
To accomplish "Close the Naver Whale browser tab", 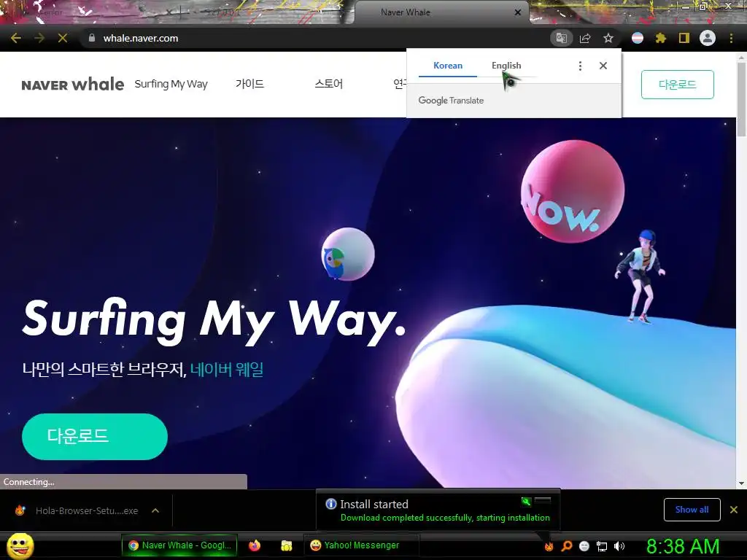I will pyautogui.click(x=518, y=12).
